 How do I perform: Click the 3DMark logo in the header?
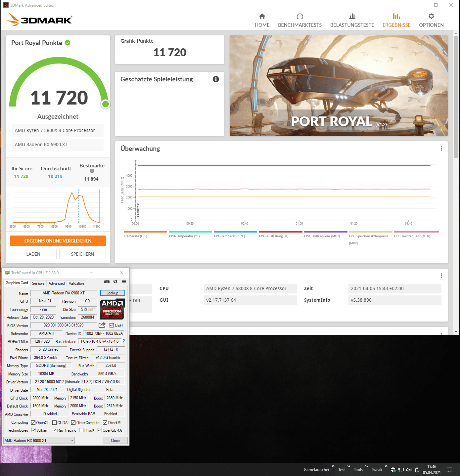[39, 20]
